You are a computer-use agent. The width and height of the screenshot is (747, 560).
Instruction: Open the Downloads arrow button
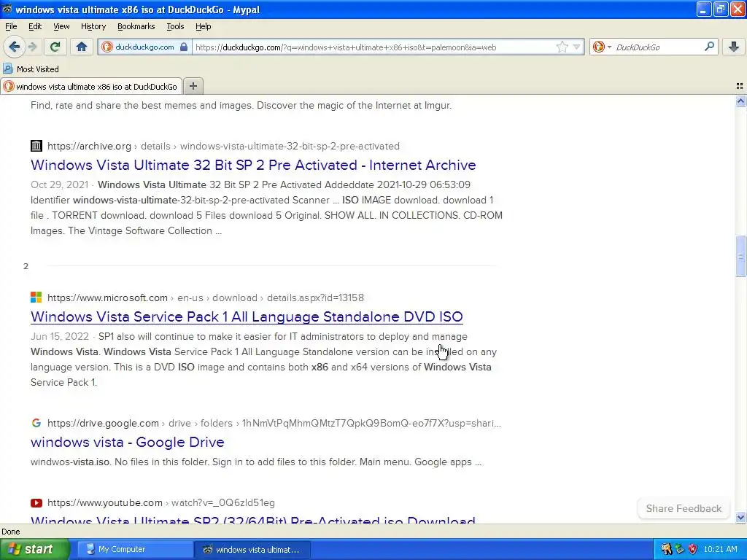tap(734, 47)
